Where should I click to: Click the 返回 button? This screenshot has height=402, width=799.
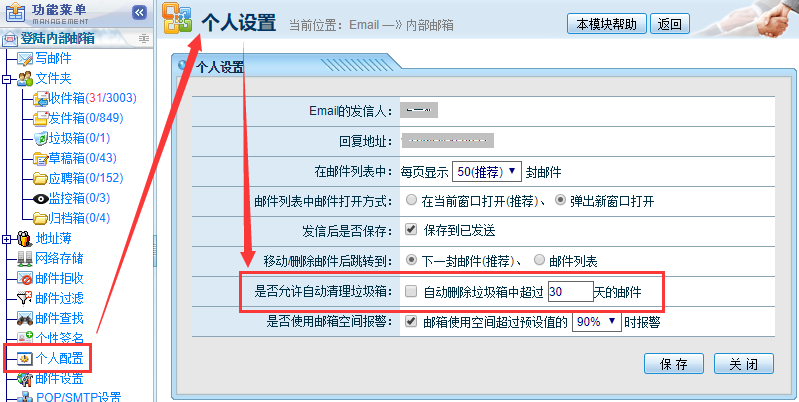(x=670, y=24)
